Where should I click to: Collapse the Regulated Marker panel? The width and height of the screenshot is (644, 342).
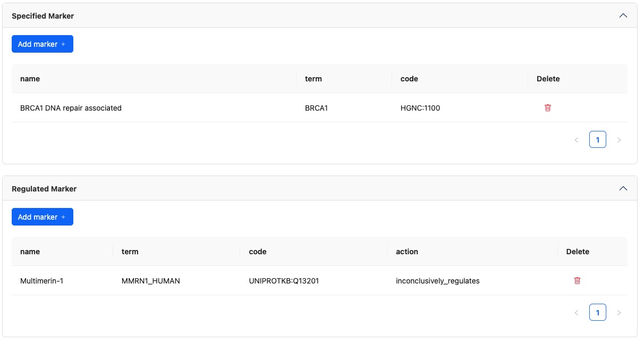click(623, 189)
